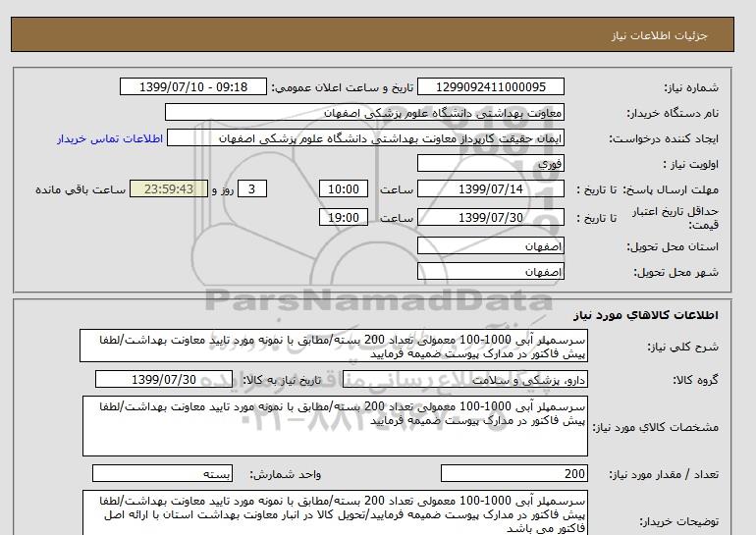
Task: Click the unit of measure field بسته
Action: point(162,474)
